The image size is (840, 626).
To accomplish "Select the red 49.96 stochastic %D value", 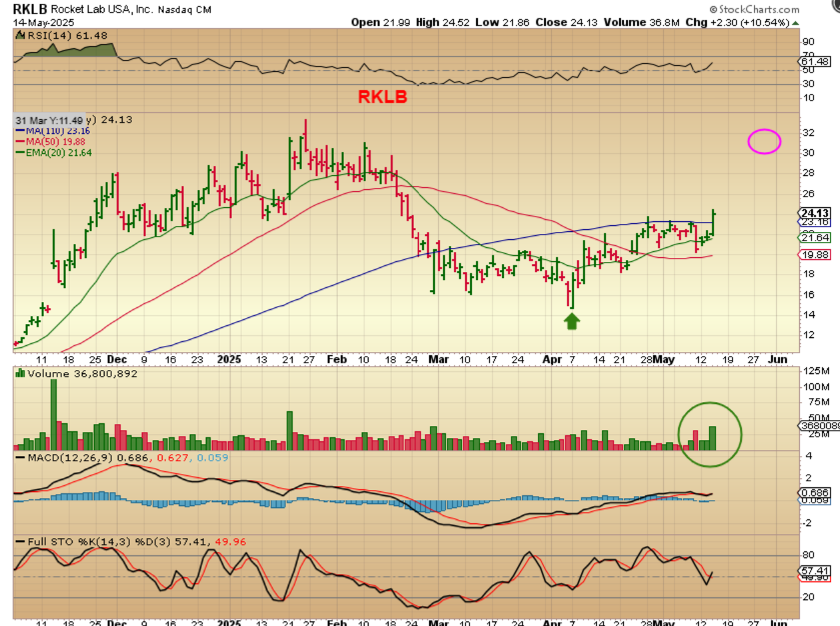I will [x=232, y=543].
